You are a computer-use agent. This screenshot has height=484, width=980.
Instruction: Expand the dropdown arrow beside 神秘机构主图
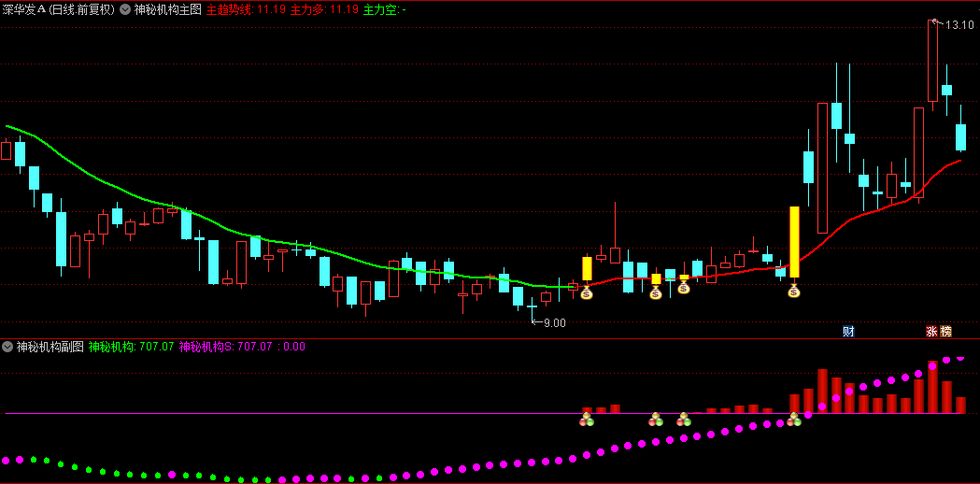pyautogui.click(x=125, y=9)
